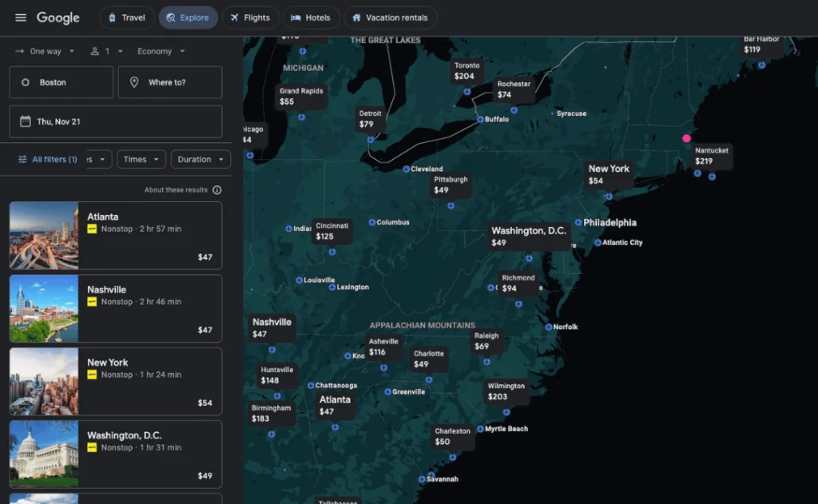Expand the One way trip type dropdown
The width and height of the screenshot is (818, 504).
click(45, 51)
